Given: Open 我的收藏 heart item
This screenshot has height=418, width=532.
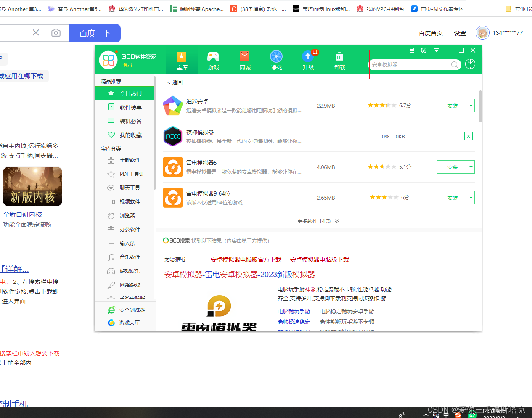Looking at the screenshot, I should coord(124,135).
